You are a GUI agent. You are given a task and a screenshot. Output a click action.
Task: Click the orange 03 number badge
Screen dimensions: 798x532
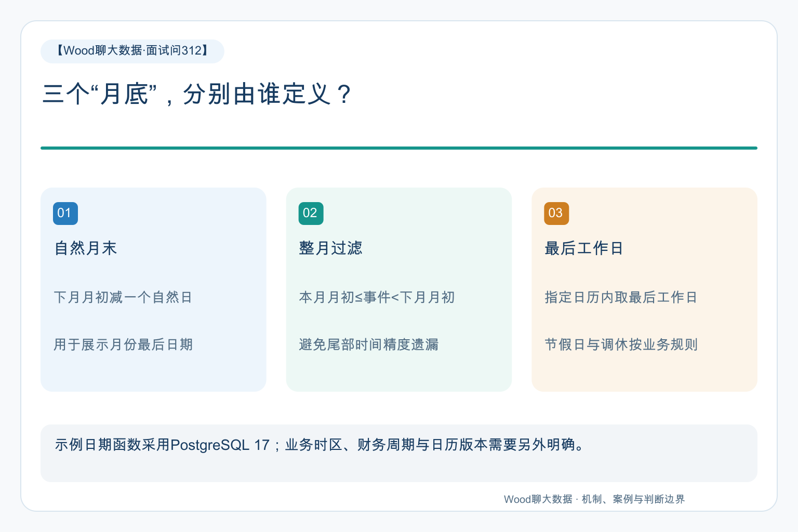[556, 214]
